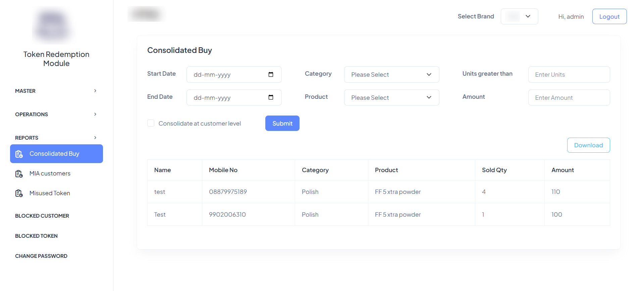Open CHANGE PASSWORD page

(41, 256)
